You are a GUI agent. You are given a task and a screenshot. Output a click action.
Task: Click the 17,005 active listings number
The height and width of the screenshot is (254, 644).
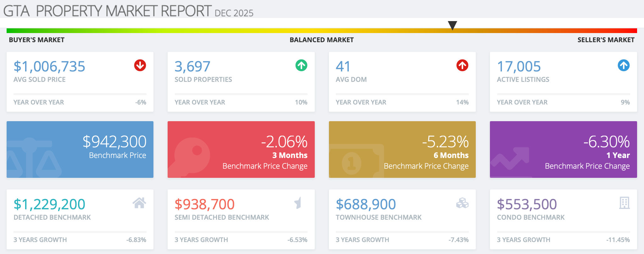tap(519, 66)
